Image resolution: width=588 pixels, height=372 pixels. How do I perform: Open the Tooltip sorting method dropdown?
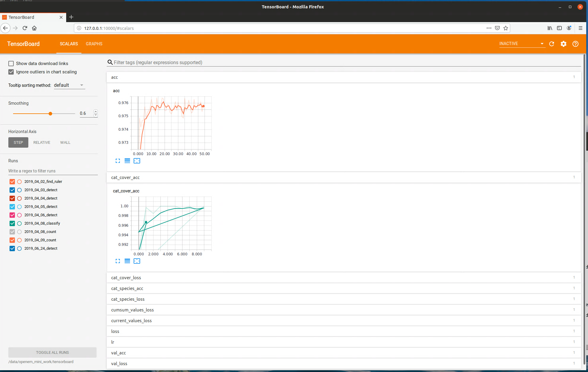[69, 85]
